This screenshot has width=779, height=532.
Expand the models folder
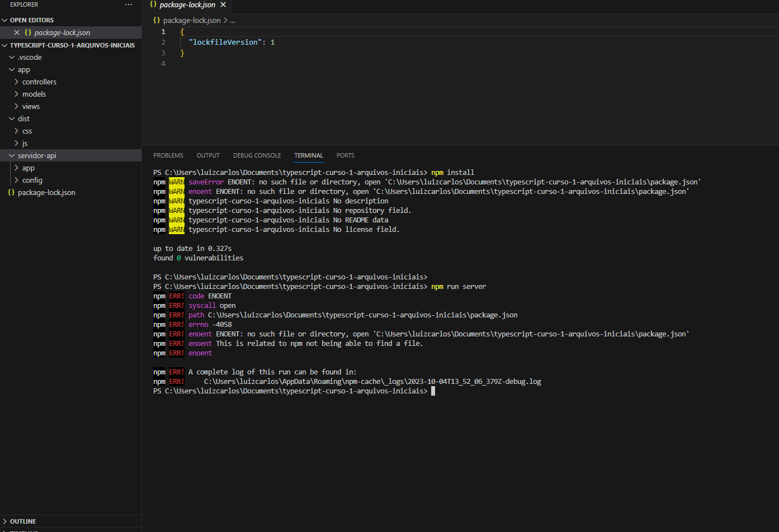click(x=17, y=94)
